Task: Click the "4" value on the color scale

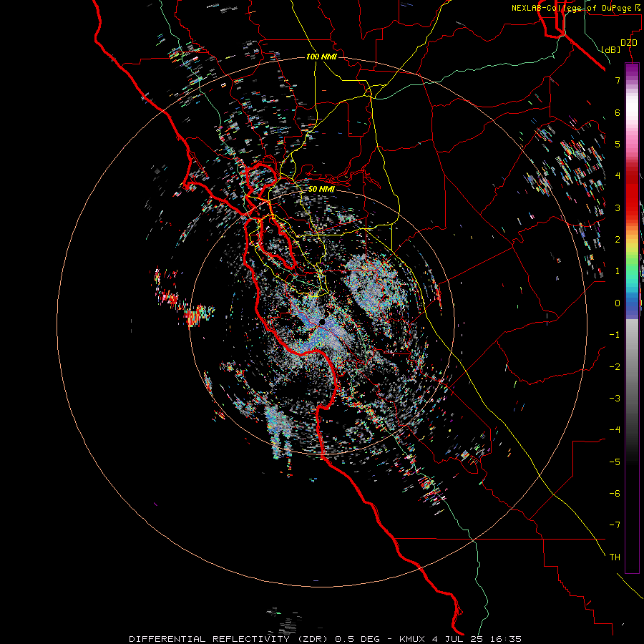Action: tap(618, 176)
